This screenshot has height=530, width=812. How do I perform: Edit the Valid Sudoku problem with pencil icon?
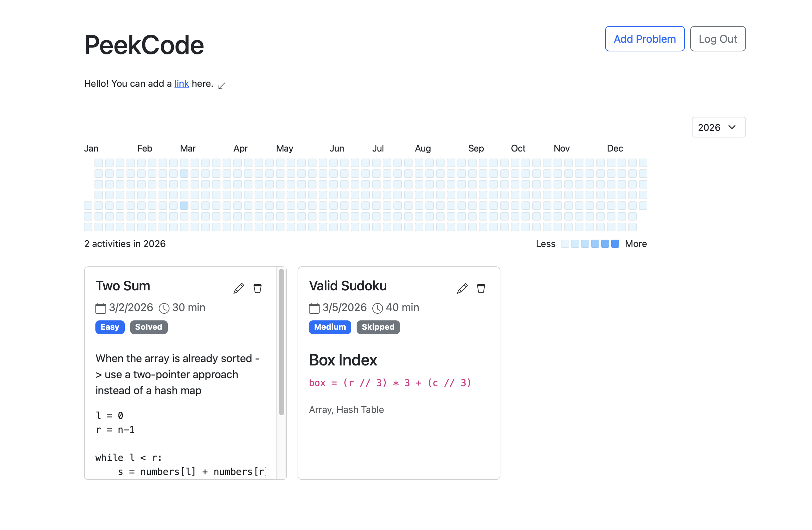(x=462, y=288)
